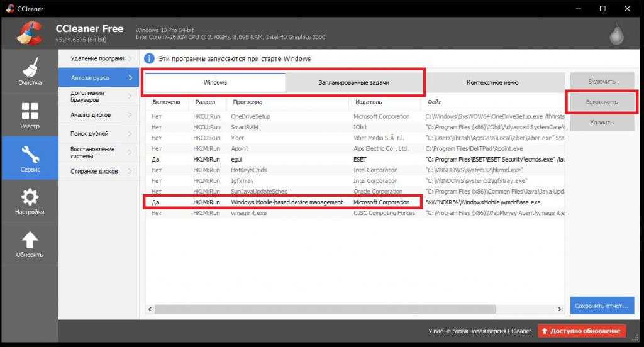Click the CCleaner logo in header
The image size is (644, 347).
point(28,35)
